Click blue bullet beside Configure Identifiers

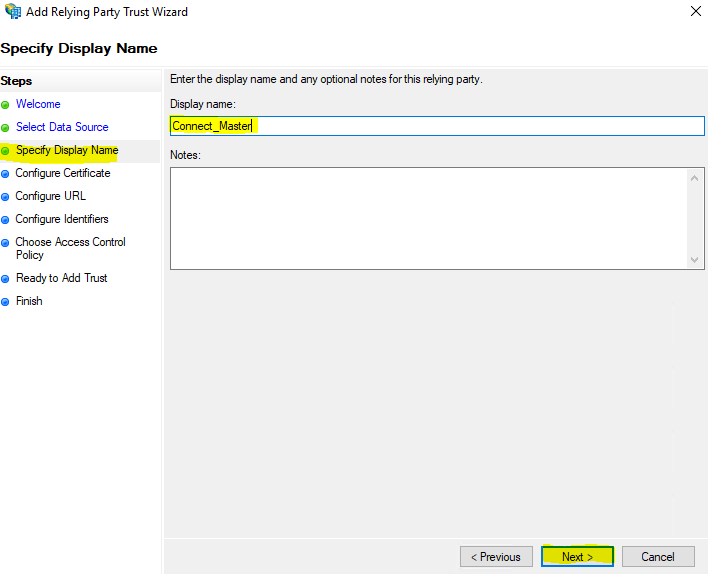coord(5,220)
